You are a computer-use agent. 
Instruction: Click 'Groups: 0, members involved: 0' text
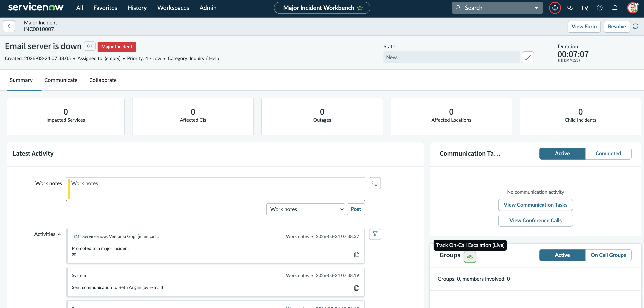pyautogui.click(x=474, y=279)
